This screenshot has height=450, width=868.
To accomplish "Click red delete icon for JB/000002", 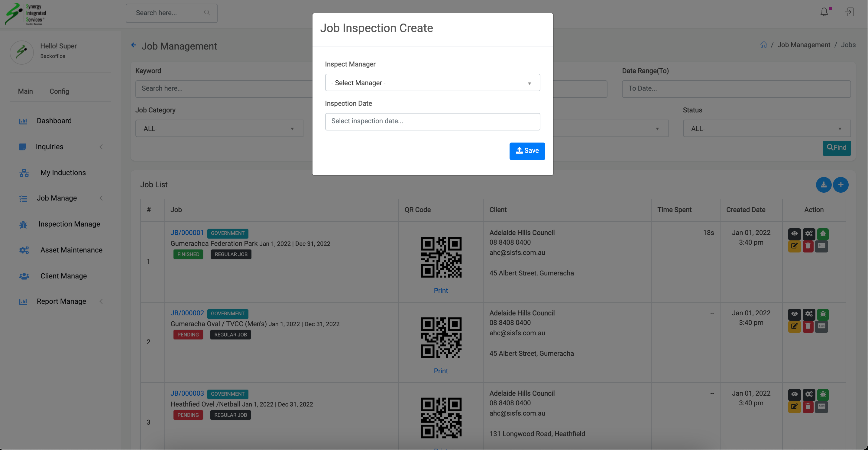I will [x=808, y=326].
